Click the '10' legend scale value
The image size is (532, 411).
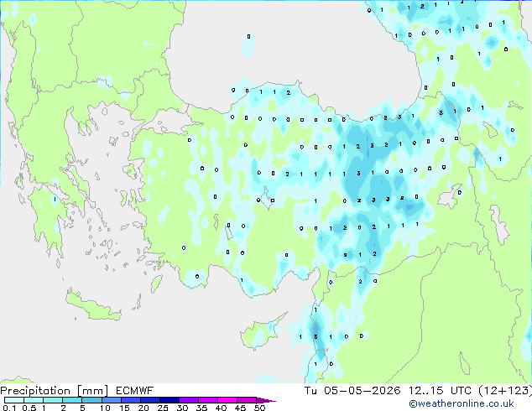click(x=105, y=408)
